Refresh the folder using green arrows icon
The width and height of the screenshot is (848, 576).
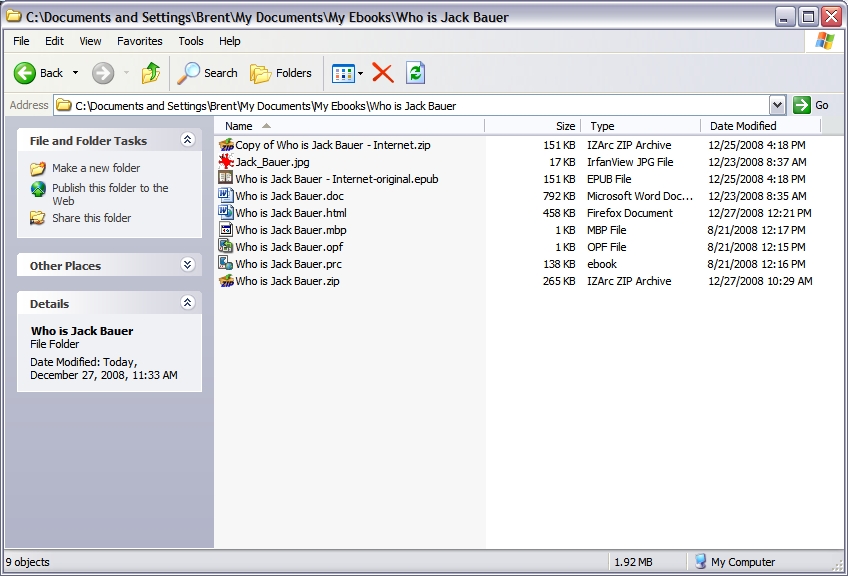pyautogui.click(x=415, y=73)
